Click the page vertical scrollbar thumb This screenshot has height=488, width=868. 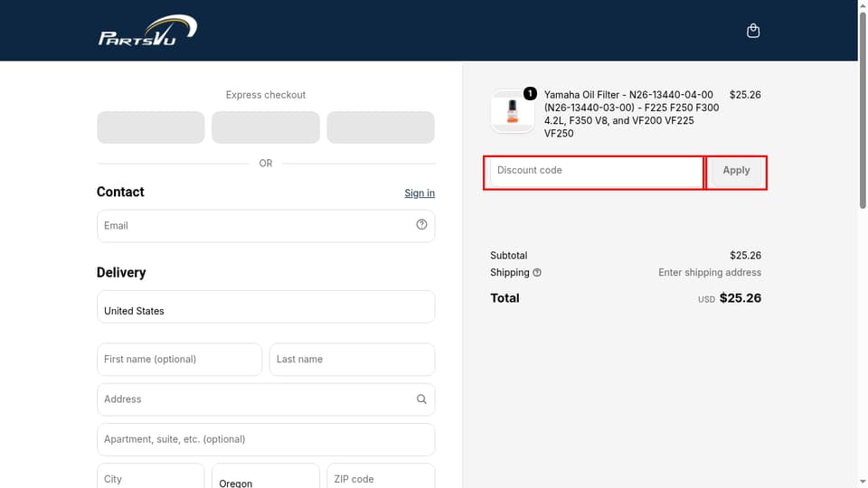point(863,109)
